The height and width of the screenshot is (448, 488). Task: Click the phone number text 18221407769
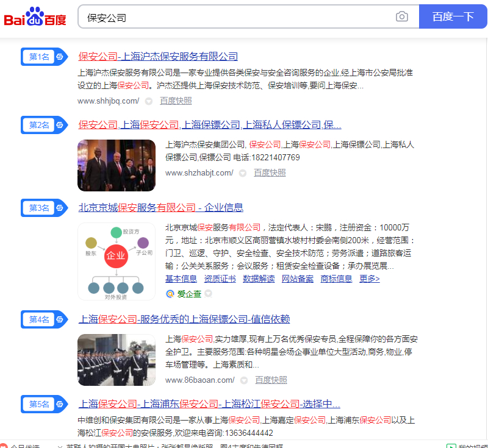click(x=276, y=158)
